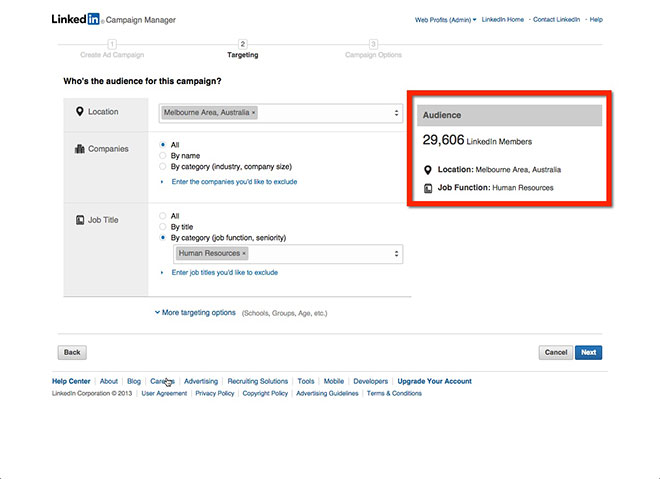Expand Enter job titles you'd like to exclude
Viewport: 660px width, 479px height.
pos(224,272)
